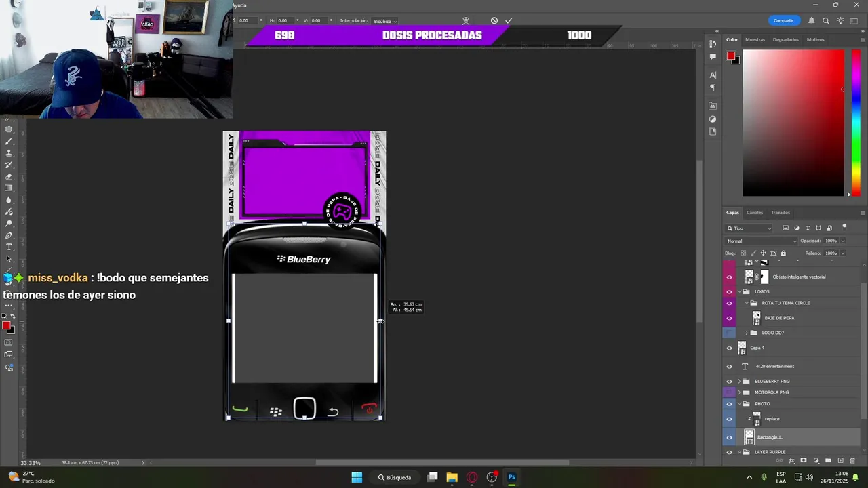Click the Windows Búsqueda search box
868x488 pixels.
coord(395,477)
